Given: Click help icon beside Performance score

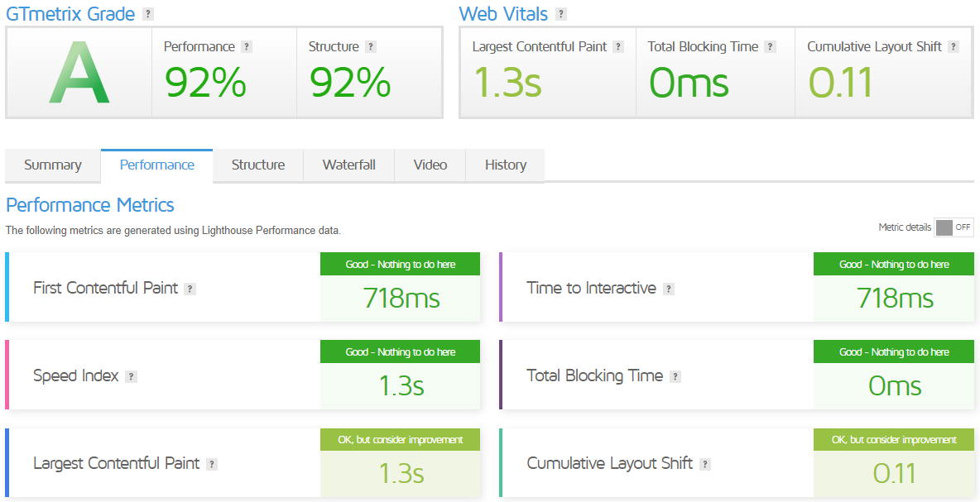Looking at the screenshot, I should [x=247, y=47].
